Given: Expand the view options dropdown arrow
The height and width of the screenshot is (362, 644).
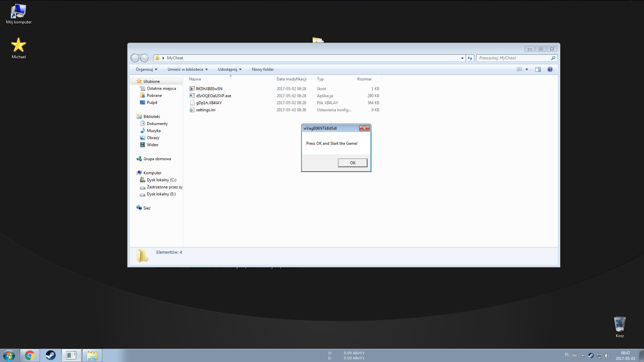Looking at the screenshot, I should coord(527,69).
